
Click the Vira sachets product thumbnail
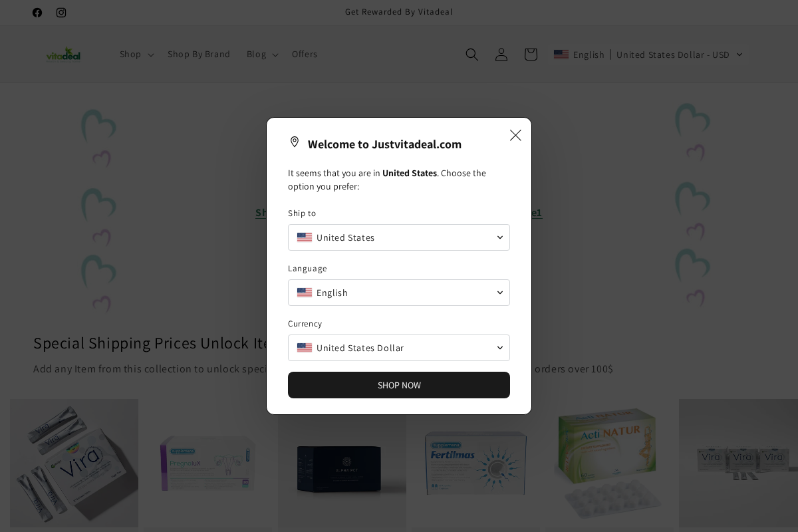pyautogui.click(x=74, y=463)
